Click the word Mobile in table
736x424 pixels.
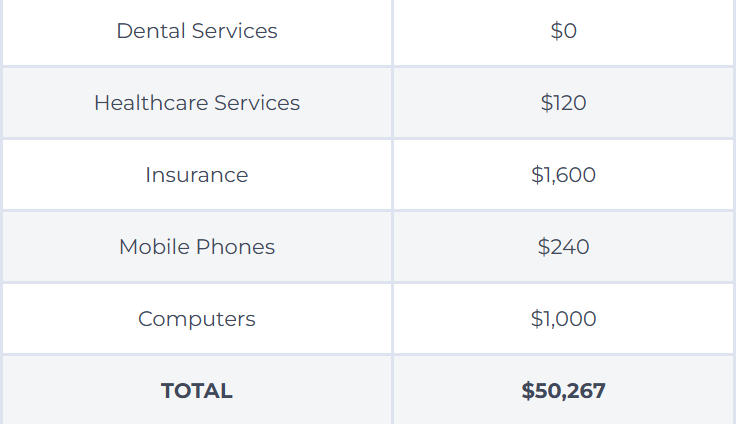coord(154,247)
